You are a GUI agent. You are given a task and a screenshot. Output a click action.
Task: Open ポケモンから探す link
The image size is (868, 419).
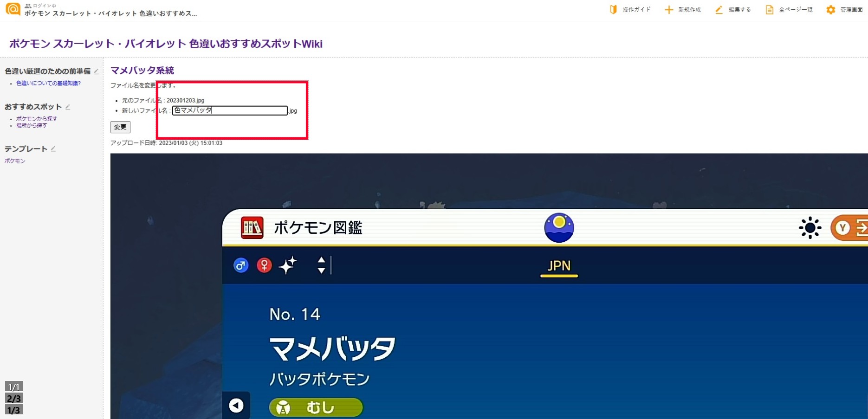(37, 119)
